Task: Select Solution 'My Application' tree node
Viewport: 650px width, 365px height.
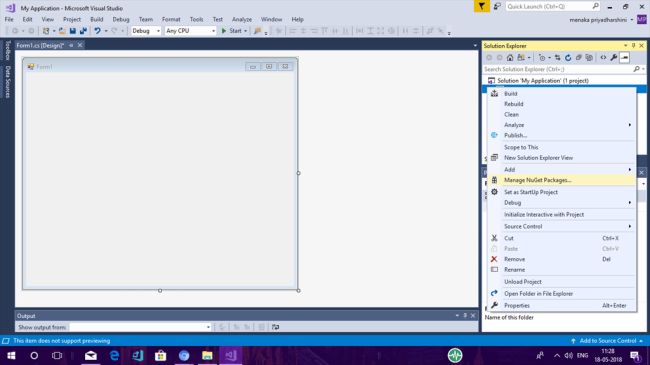Action: [x=543, y=80]
